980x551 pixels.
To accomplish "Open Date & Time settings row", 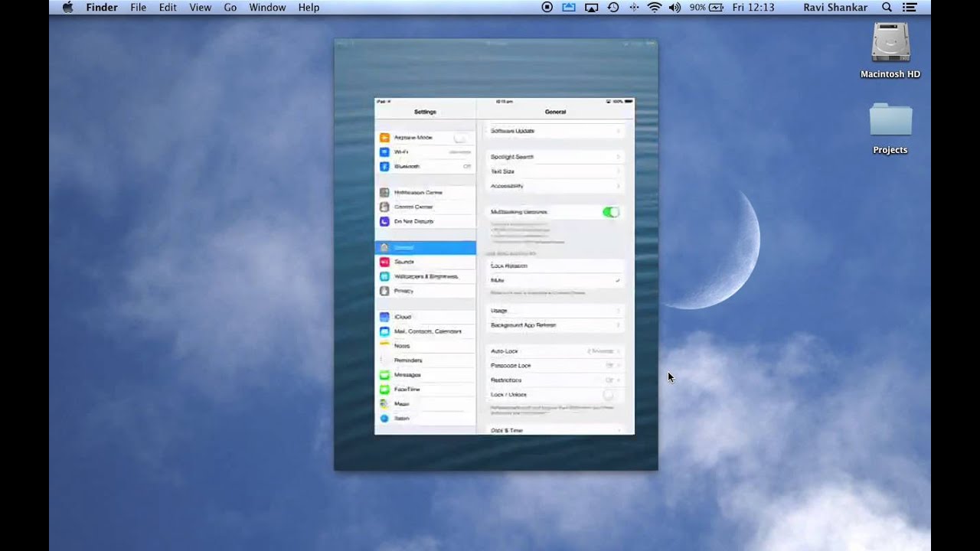I will (555, 430).
